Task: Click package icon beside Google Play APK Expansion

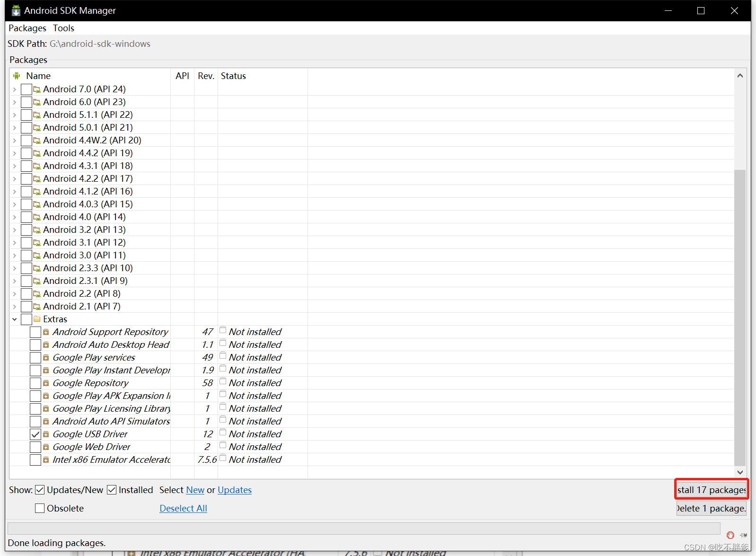Action: pyautogui.click(x=46, y=396)
